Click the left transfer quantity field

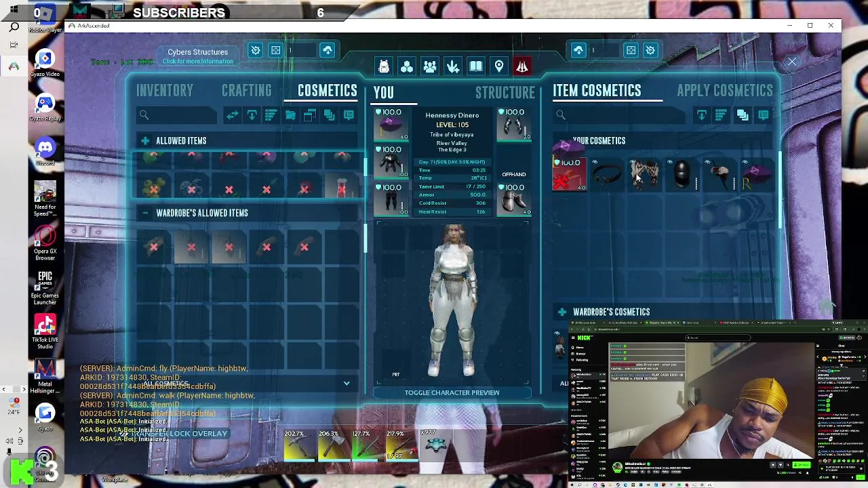pyautogui.click(x=302, y=50)
